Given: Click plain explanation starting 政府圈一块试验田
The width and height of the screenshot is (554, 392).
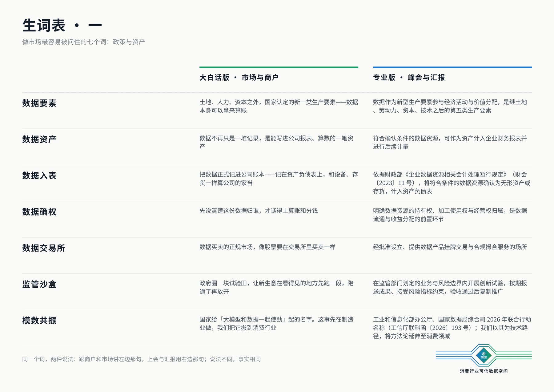Looking at the screenshot, I should [x=276, y=287].
